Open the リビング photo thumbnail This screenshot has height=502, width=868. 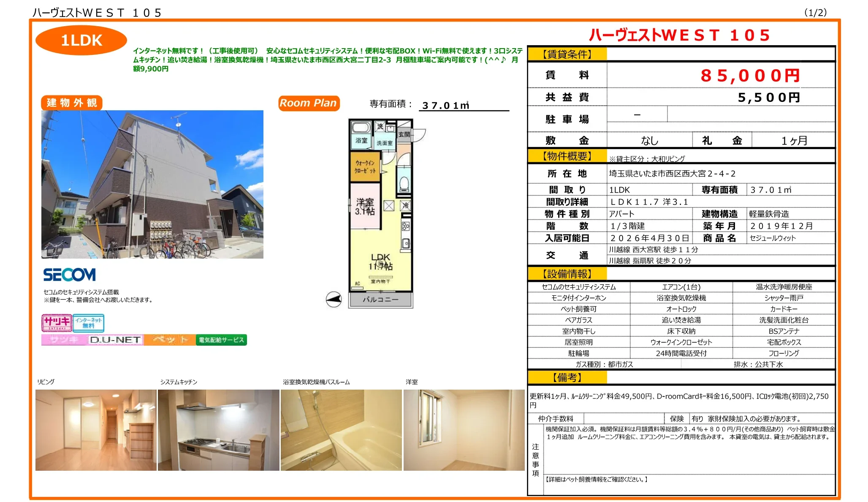point(96,430)
